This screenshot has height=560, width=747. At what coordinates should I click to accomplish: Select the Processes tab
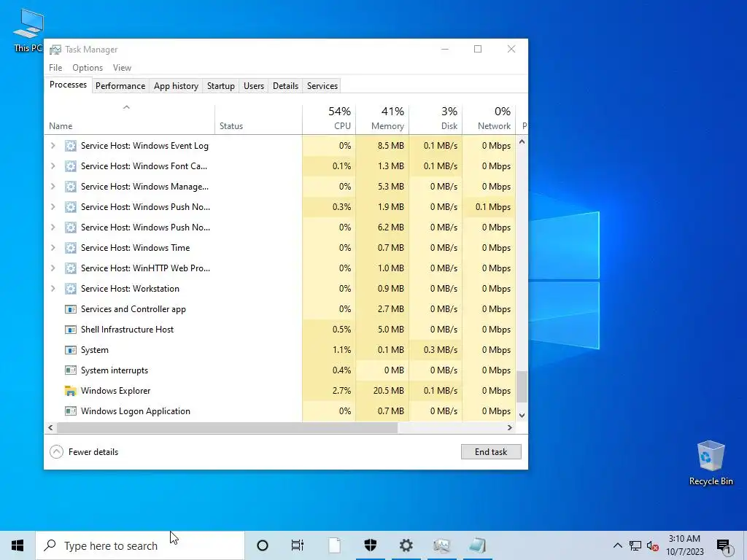coord(68,85)
